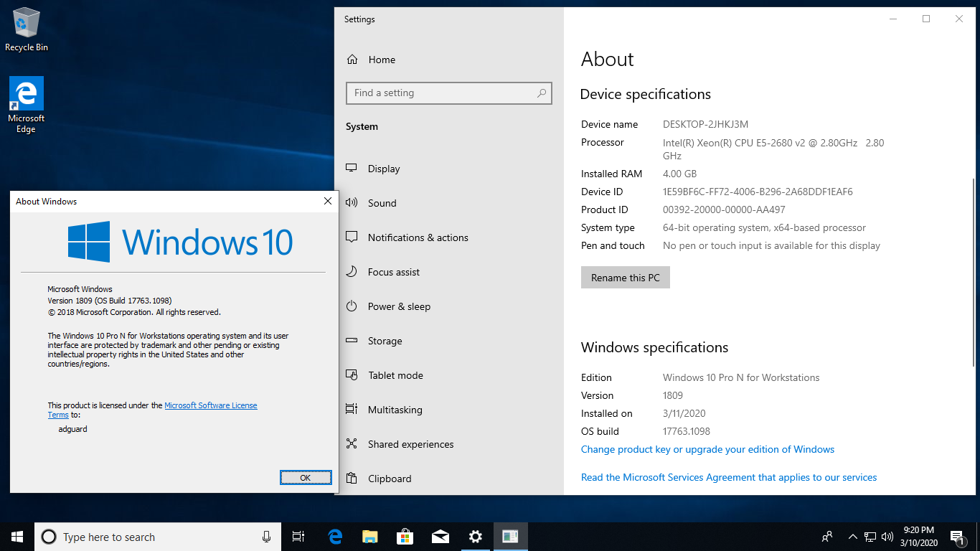
Task: Open Multitasking settings
Action: pos(449,410)
